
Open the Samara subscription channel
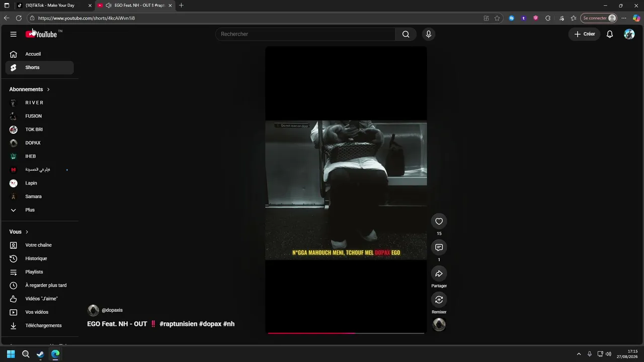[39, 197]
